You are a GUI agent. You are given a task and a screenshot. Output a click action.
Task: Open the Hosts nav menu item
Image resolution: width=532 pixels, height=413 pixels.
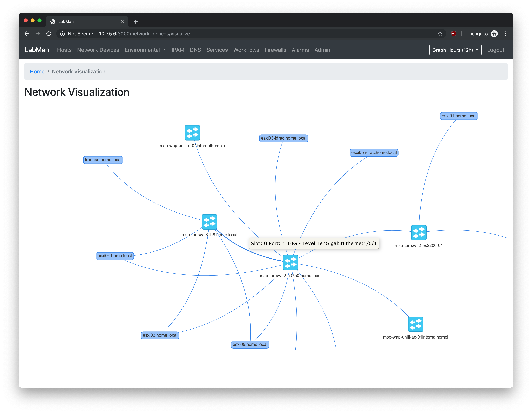pos(64,50)
